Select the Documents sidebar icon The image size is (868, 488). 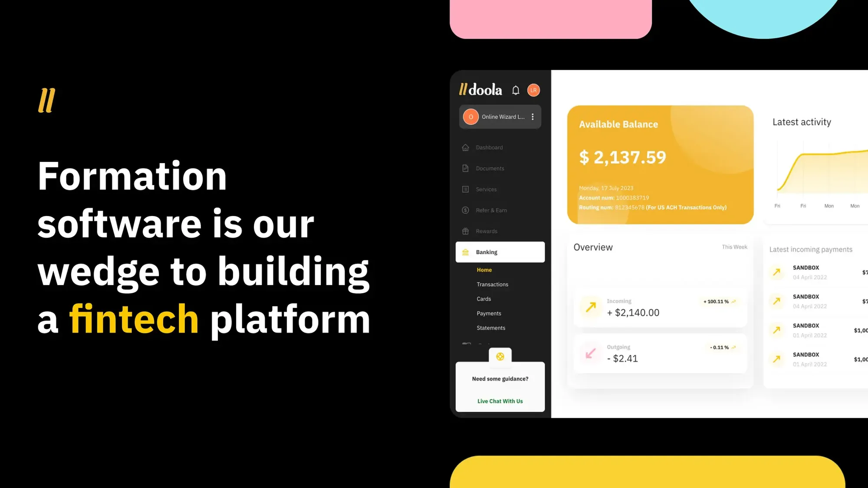(x=466, y=168)
